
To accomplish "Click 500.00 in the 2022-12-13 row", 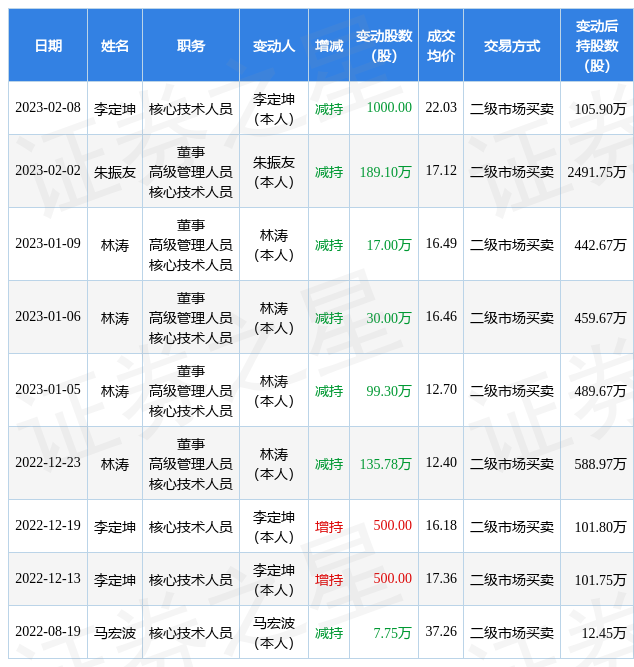I will click(392, 579).
